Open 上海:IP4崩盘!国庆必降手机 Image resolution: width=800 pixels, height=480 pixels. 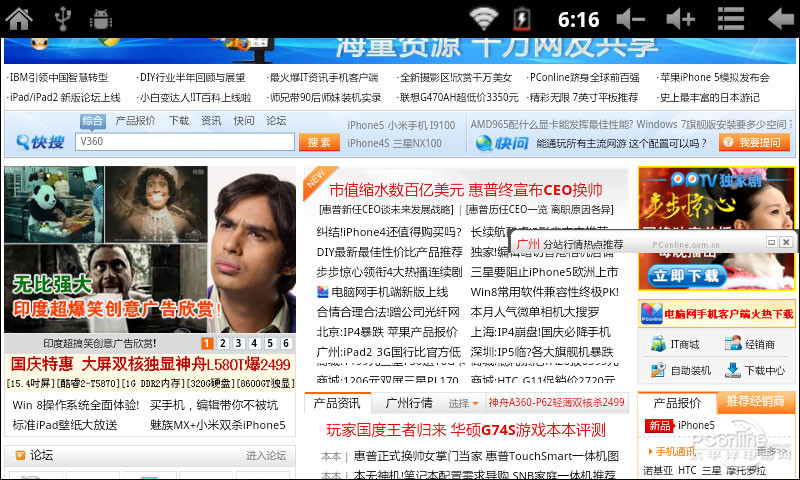540,332
